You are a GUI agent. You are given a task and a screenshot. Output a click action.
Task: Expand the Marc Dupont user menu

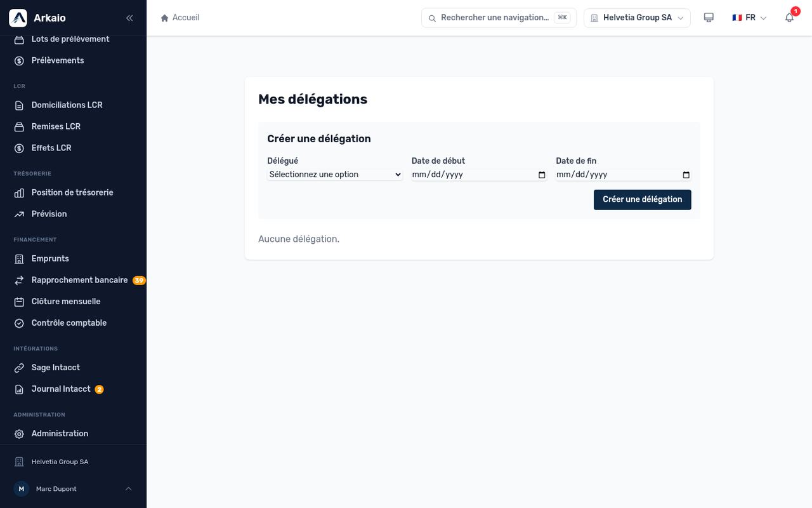73,489
